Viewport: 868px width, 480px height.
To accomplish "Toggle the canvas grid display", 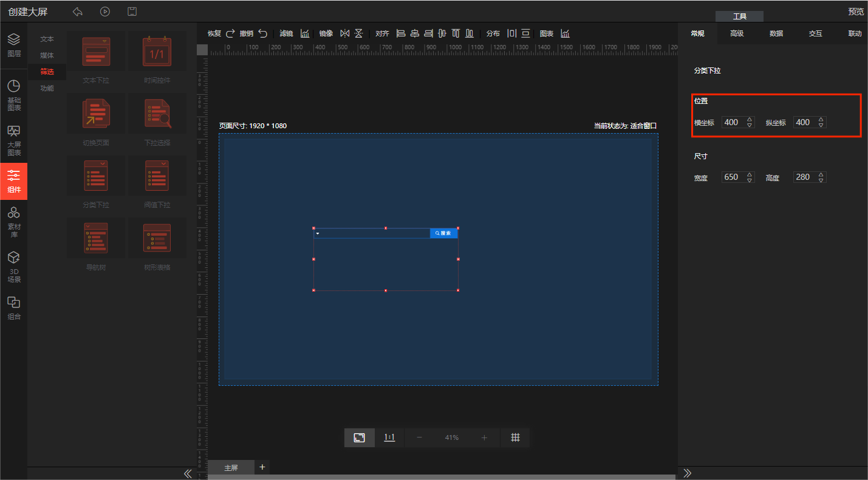I will [515, 437].
